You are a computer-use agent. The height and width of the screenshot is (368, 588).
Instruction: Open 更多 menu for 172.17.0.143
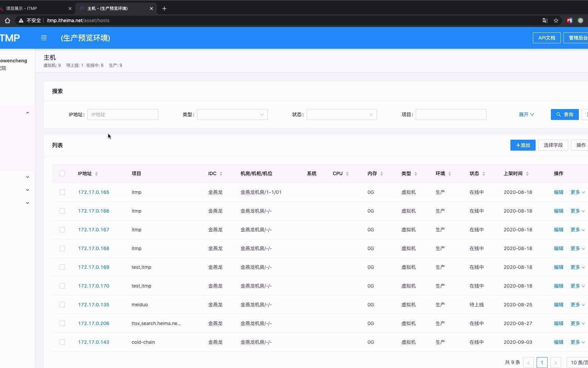[577, 342]
